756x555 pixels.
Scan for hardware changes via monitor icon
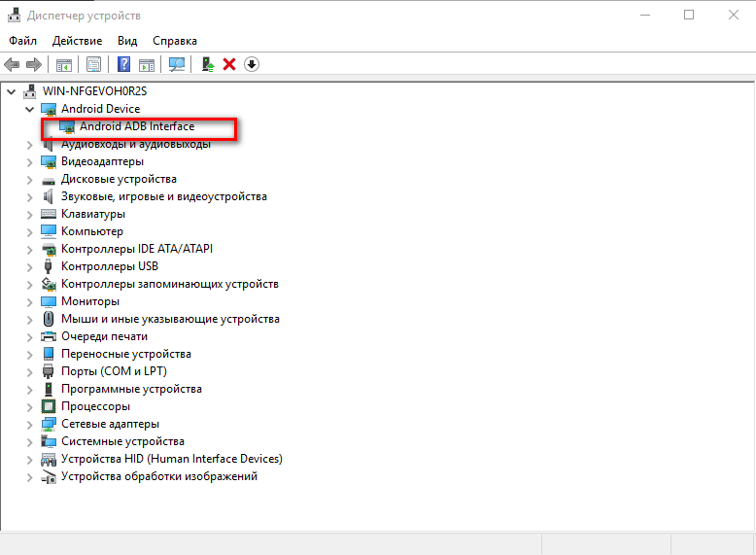(177, 64)
